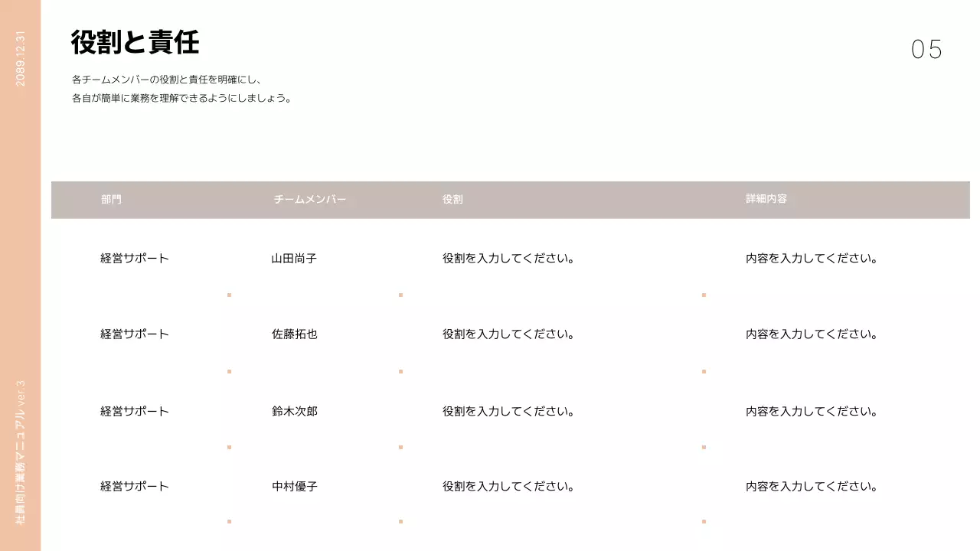Select the 内容を入力してください placeholder in 佐藤拓也's row
This screenshot has height=551, width=980.
[812, 334]
